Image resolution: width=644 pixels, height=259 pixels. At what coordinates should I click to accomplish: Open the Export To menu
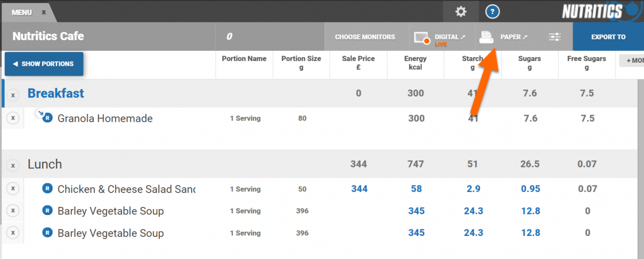[608, 37]
